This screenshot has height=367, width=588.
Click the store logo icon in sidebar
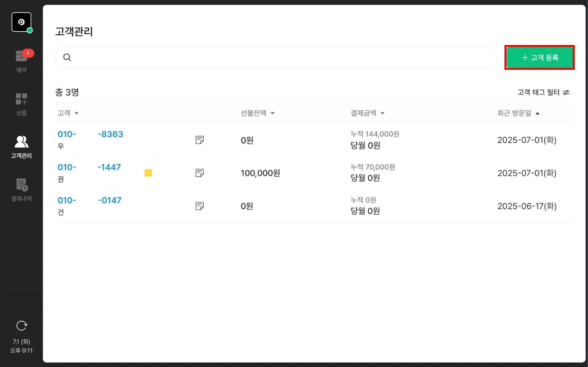[x=22, y=22]
